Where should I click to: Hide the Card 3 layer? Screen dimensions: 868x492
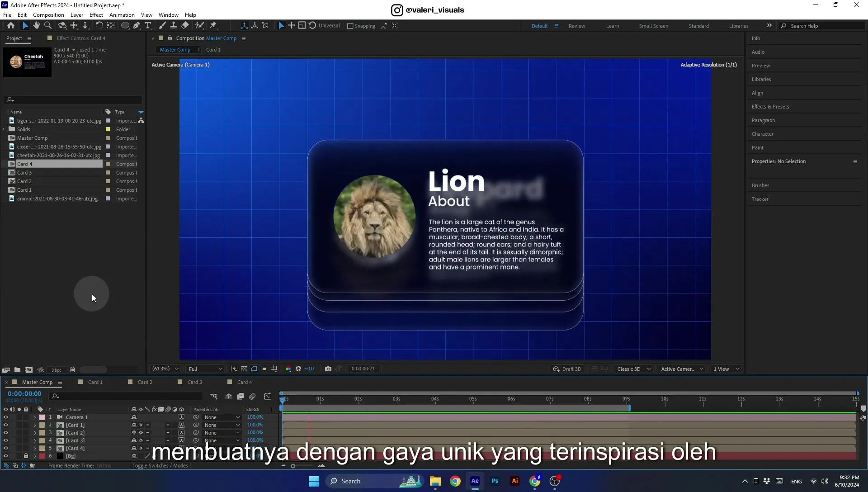coord(6,440)
